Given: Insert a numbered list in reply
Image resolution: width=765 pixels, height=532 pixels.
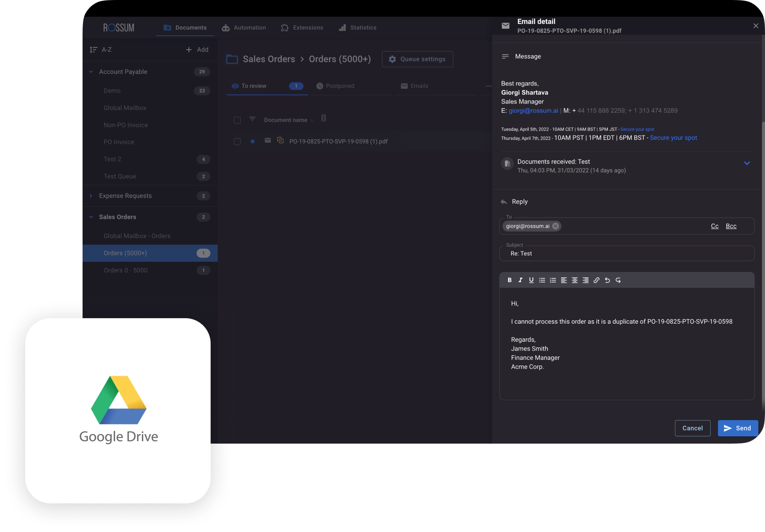Looking at the screenshot, I should (x=553, y=280).
